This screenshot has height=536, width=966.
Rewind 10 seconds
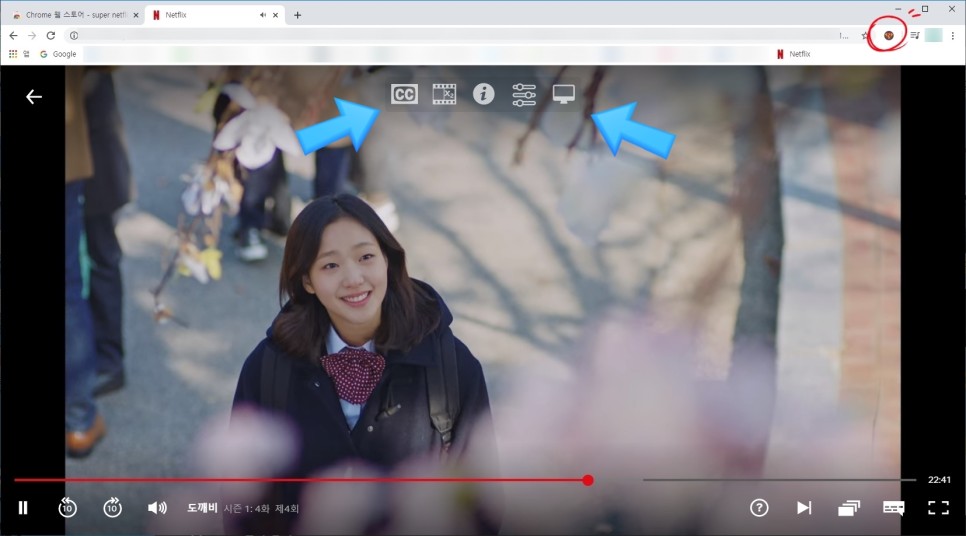coord(67,508)
